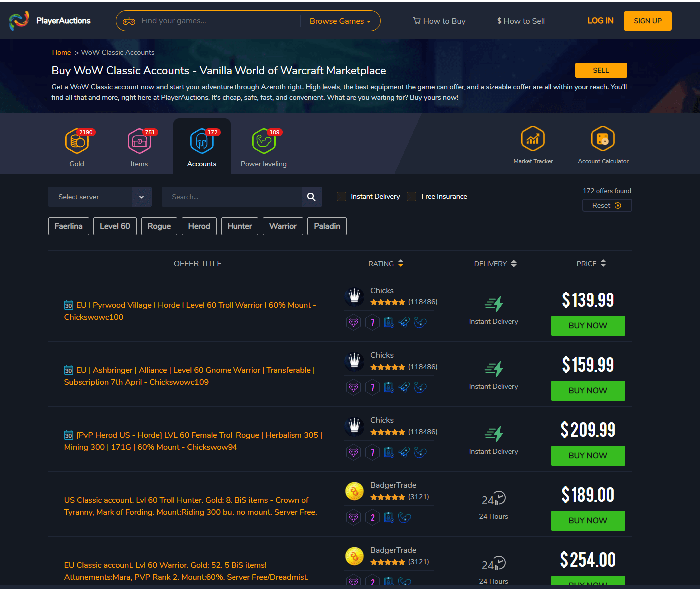Click the magnifier search button
700x589 pixels.
coord(311,197)
